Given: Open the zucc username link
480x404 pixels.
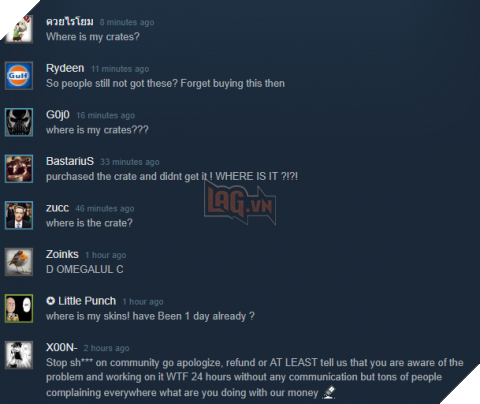Looking at the screenshot, I should (x=57, y=208).
